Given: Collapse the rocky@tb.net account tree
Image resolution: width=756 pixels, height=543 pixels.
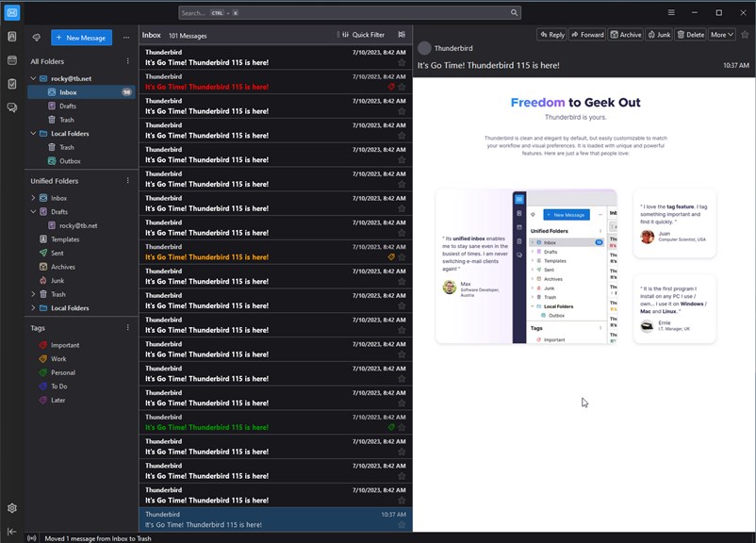Looking at the screenshot, I should [33, 78].
